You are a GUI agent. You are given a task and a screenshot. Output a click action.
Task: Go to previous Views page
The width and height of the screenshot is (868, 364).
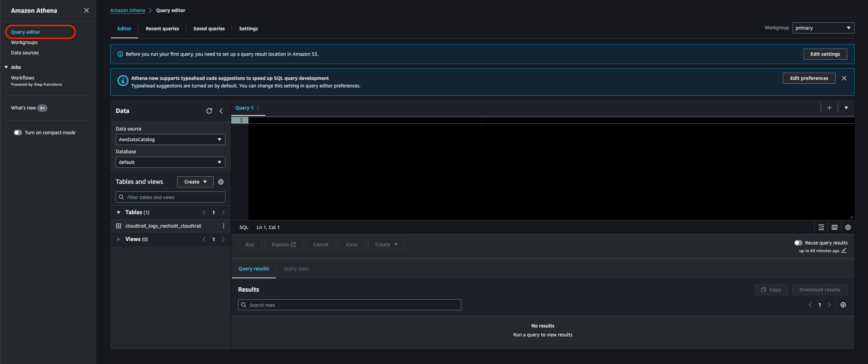pyautogui.click(x=204, y=239)
